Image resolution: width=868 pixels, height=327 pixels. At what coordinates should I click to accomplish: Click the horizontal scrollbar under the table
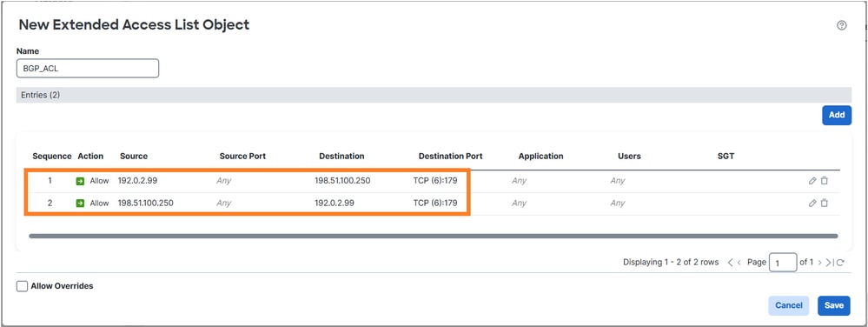tap(433, 236)
